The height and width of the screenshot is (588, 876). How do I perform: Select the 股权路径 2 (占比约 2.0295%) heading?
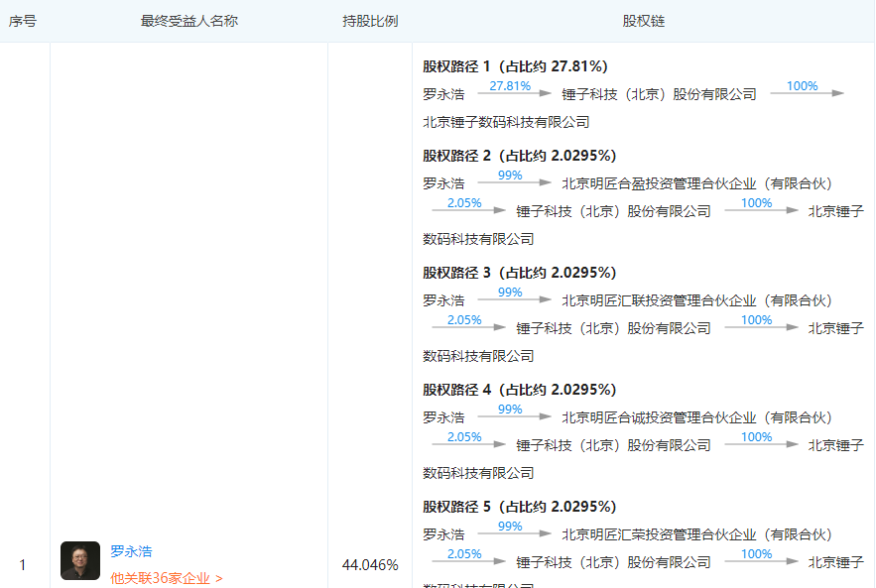click(x=519, y=156)
